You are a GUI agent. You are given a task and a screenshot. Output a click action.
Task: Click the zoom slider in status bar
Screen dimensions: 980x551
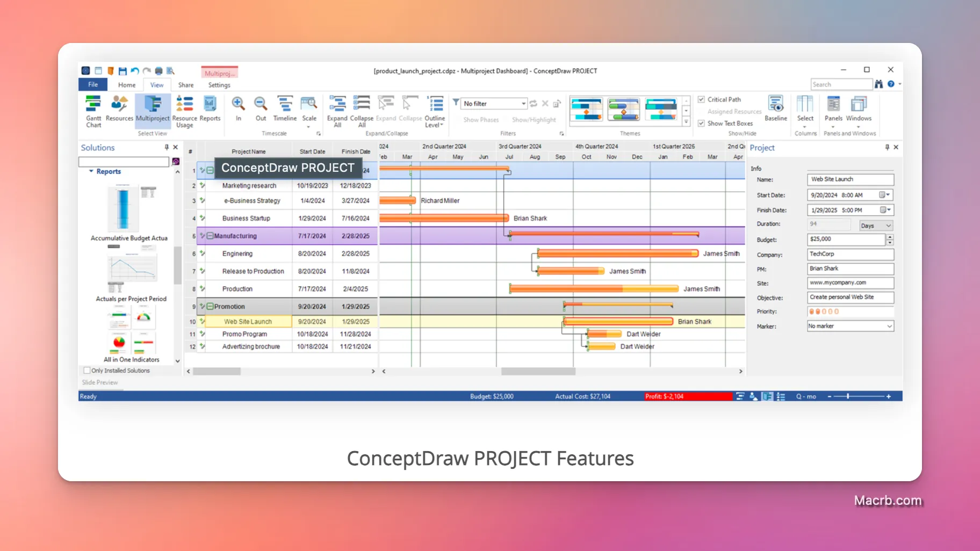(848, 396)
